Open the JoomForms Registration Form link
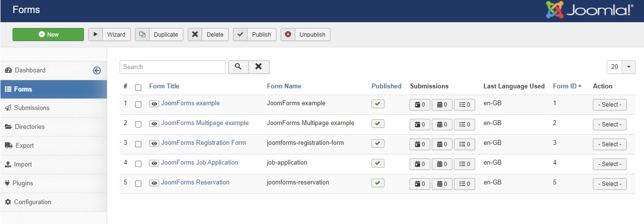 (204, 143)
